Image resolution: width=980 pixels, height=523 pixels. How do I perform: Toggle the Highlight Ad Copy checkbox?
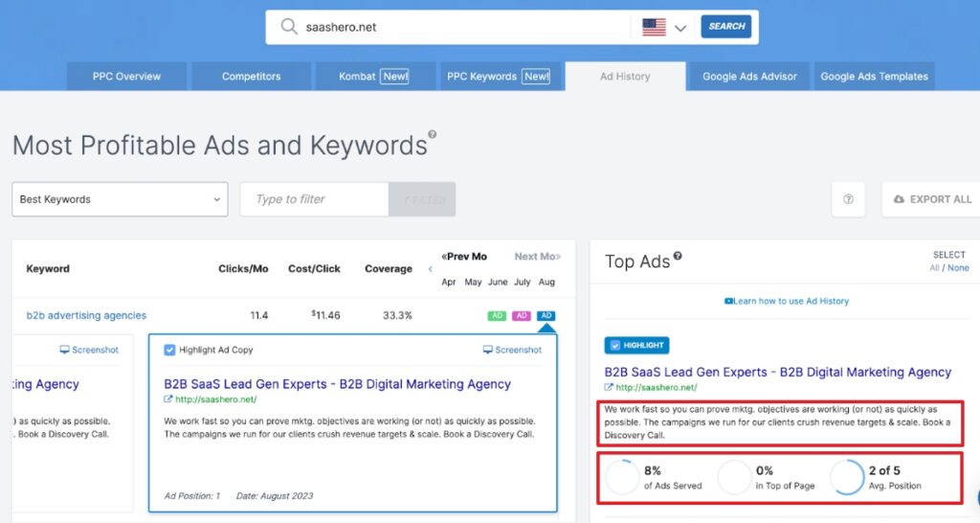(x=169, y=350)
